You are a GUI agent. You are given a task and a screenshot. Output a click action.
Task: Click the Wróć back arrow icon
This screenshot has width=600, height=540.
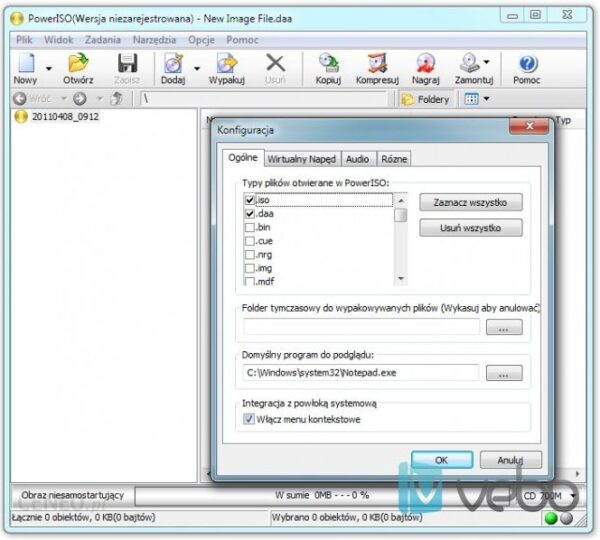(x=20, y=99)
